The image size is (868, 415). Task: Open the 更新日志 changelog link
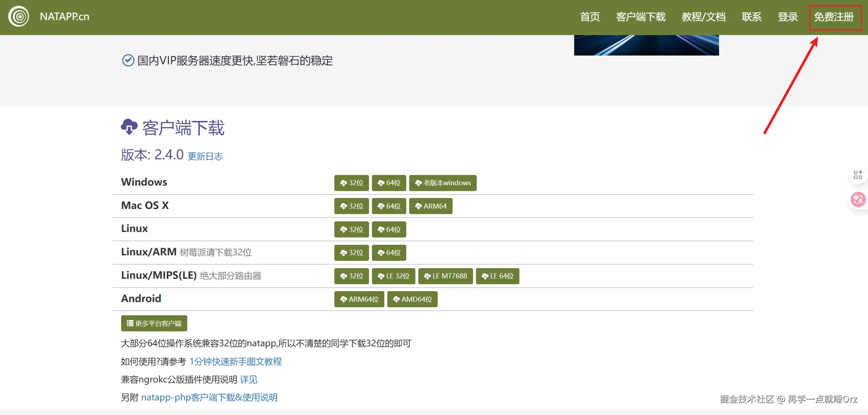(x=205, y=156)
